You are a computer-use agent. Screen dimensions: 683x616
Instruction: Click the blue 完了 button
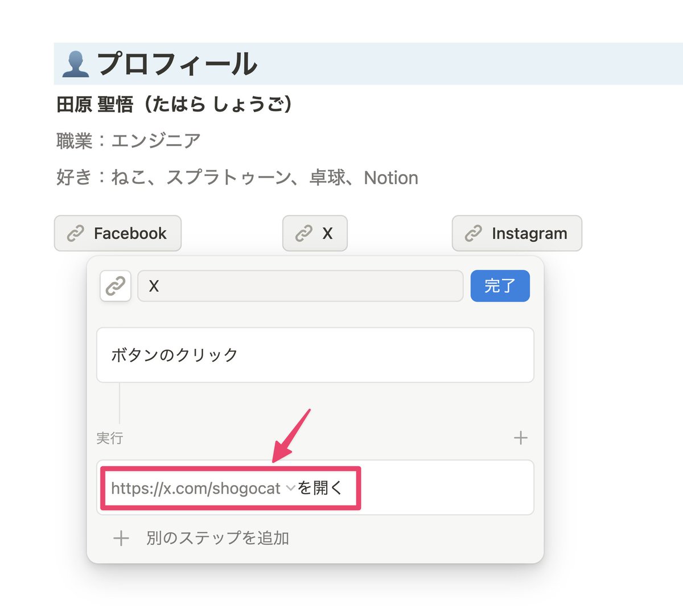(x=500, y=286)
